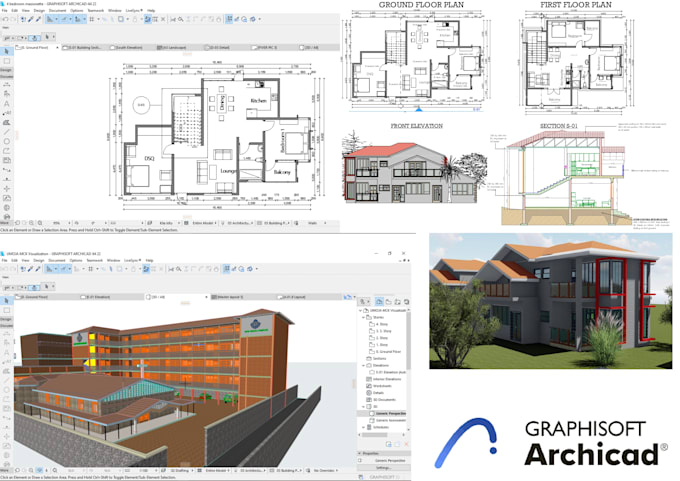Open the Entire Model dropdown in top status bar

(x=205, y=223)
